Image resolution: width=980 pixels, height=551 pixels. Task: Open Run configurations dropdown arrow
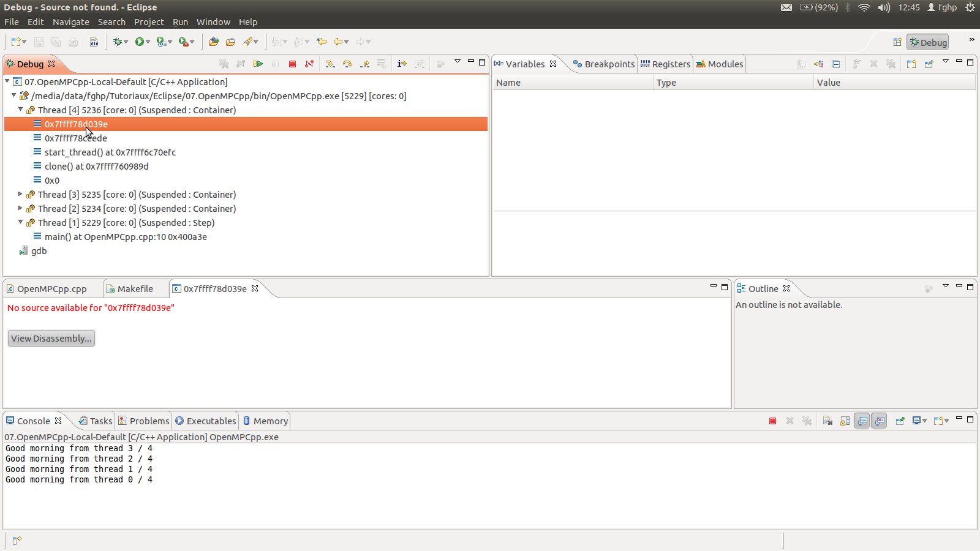pyautogui.click(x=148, y=42)
